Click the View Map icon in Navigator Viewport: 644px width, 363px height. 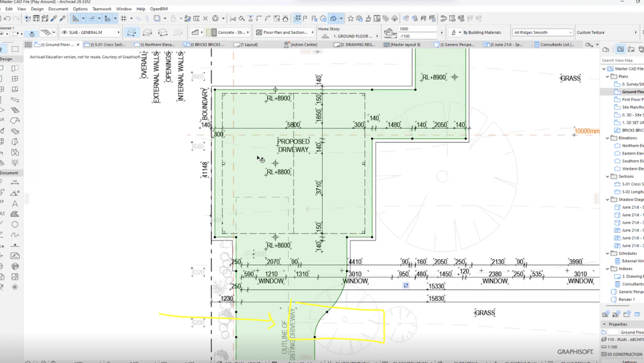point(620,49)
